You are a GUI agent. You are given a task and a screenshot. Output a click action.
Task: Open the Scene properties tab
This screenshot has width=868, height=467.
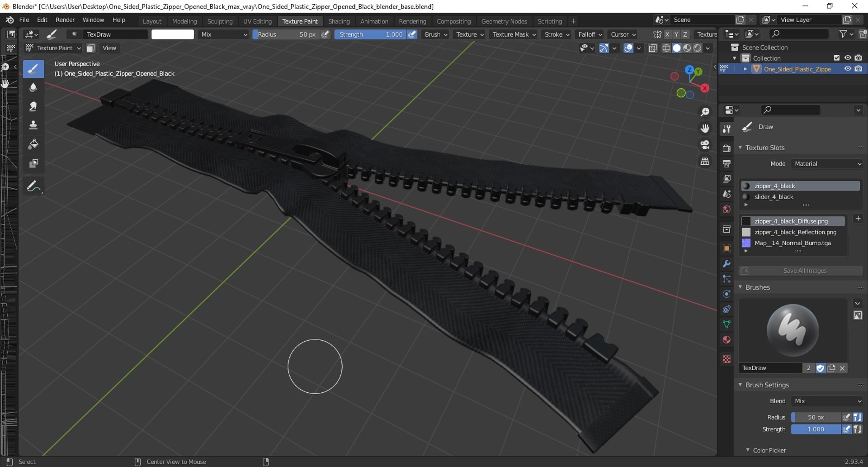tap(726, 194)
